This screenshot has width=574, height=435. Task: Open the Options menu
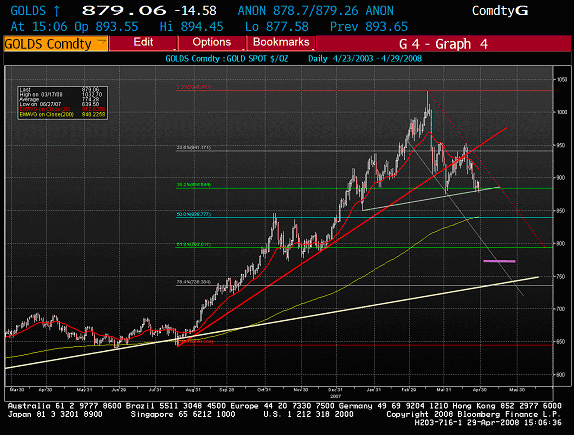click(212, 42)
